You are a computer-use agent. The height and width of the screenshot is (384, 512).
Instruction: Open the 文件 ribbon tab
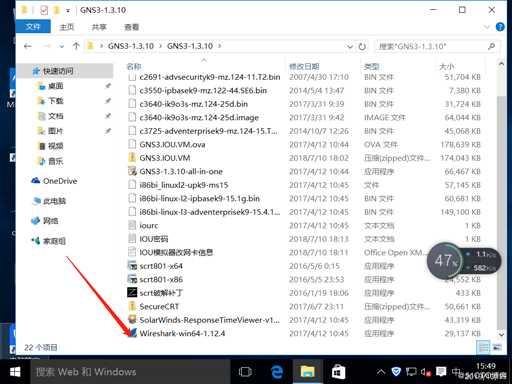tap(33, 27)
